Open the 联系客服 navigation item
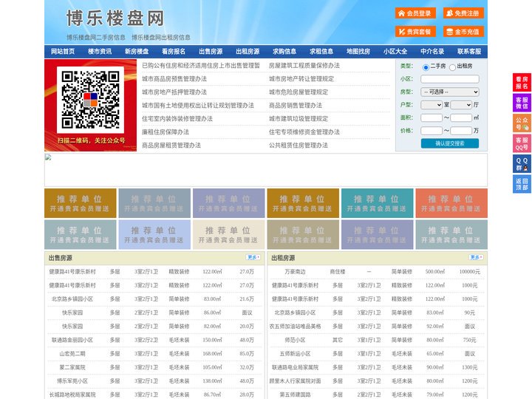 pos(469,52)
